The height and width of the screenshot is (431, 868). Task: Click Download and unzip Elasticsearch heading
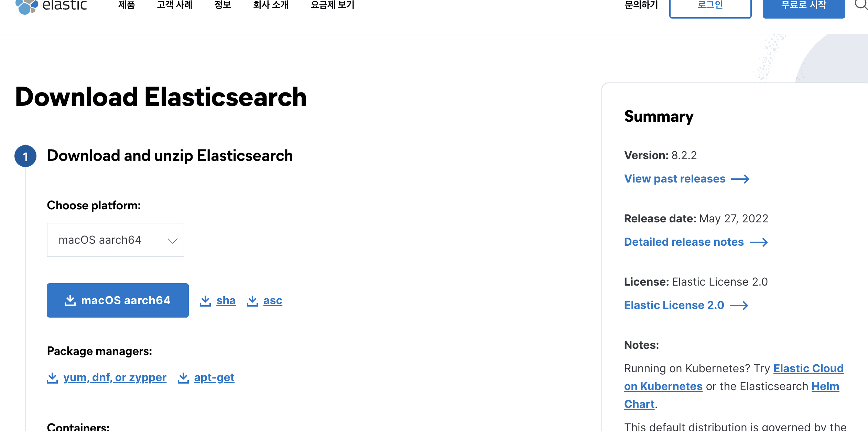pyautogui.click(x=170, y=156)
